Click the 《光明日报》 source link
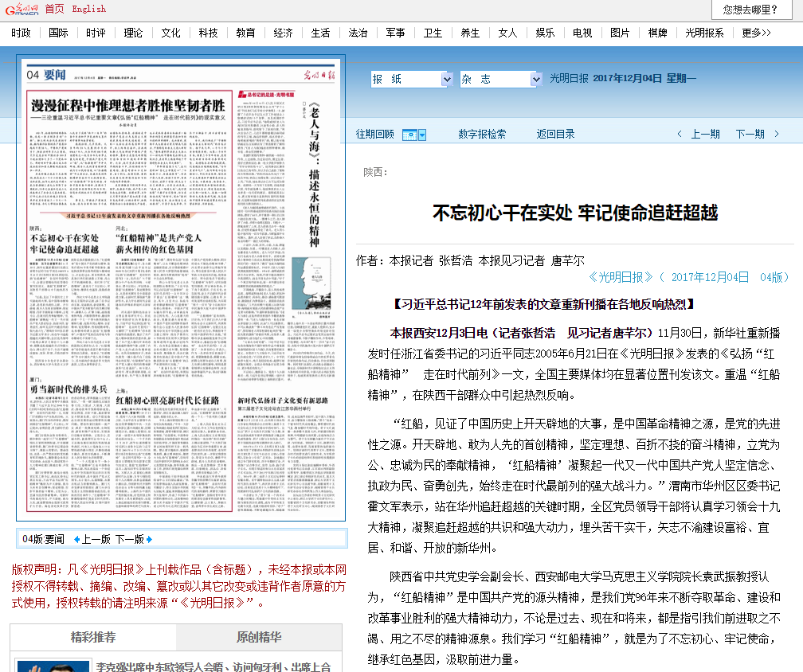 pos(621,277)
